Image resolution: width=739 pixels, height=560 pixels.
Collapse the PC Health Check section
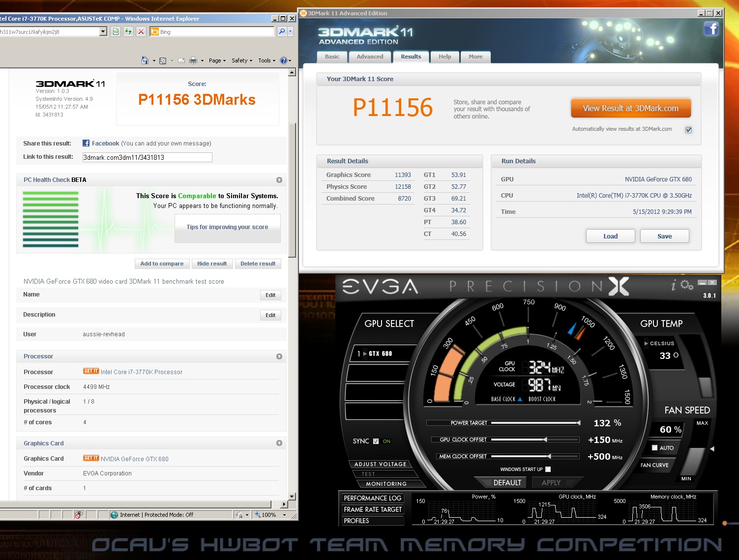279,180
